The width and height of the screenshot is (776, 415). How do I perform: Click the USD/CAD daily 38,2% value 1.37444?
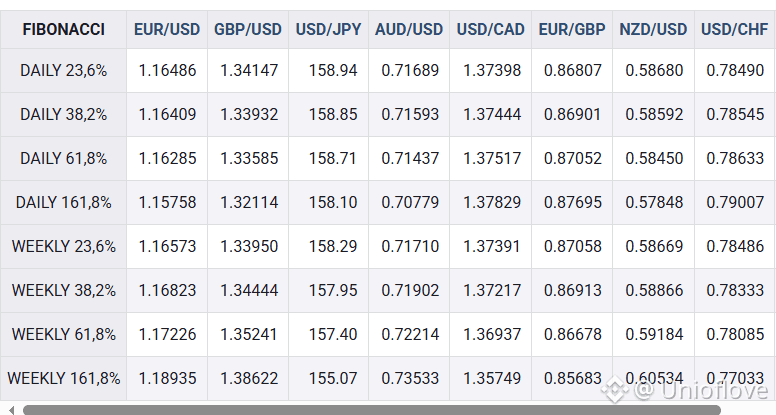(x=492, y=114)
